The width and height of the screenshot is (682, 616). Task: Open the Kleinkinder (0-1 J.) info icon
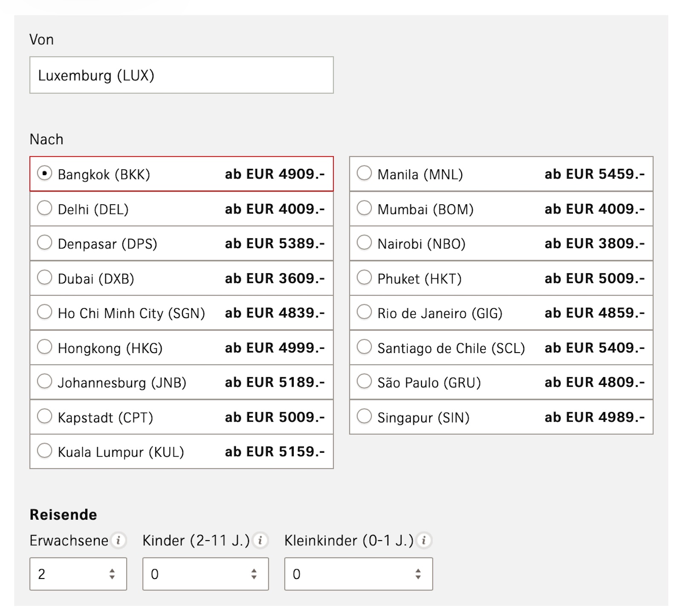(424, 540)
